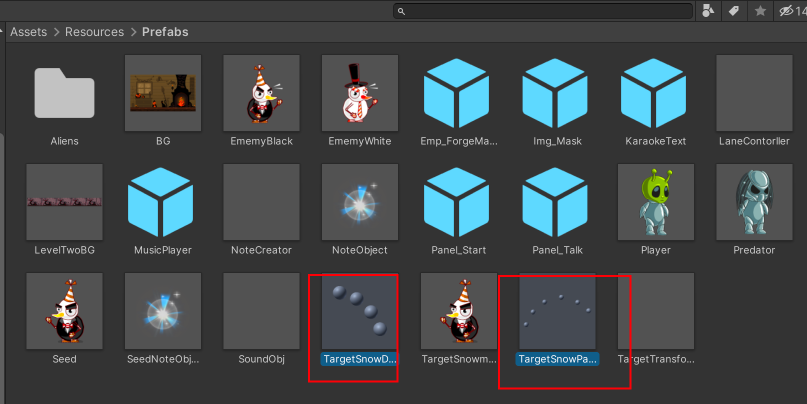Select the EmemyWhite snowman prefab
Image resolution: width=807 pixels, height=404 pixels.
pos(360,93)
